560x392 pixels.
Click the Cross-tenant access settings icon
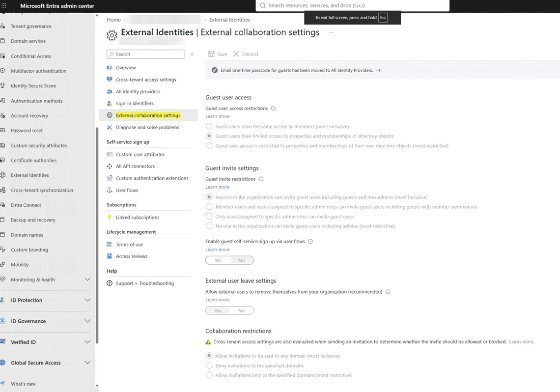(x=110, y=79)
